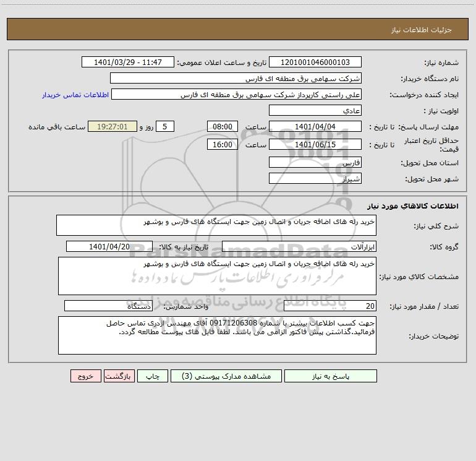
Task: Click the label مهلت ارسال پاسخ
Action: pos(428,127)
